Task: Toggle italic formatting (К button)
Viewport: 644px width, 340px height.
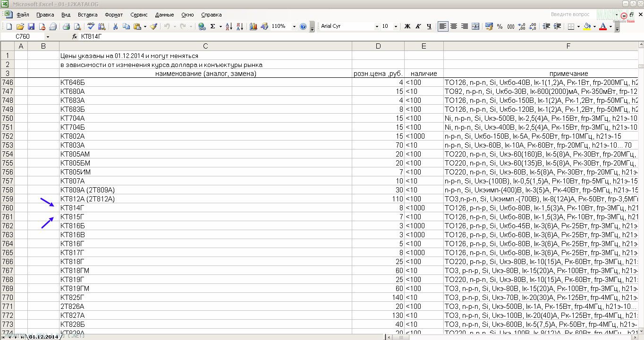Action: 418,26
